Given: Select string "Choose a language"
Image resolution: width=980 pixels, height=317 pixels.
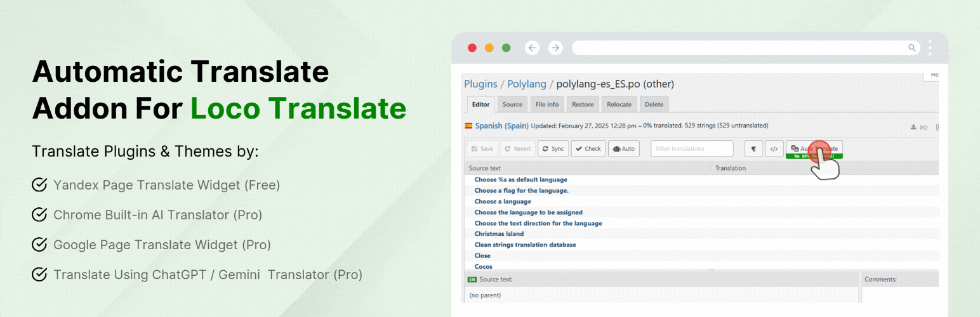Looking at the screenshot, I should 503,202.
